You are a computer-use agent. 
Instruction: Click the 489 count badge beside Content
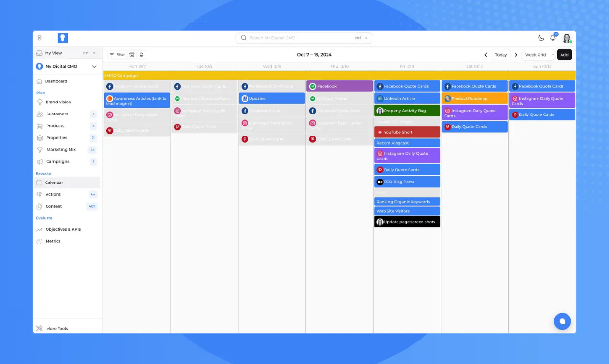pos(92,206)
